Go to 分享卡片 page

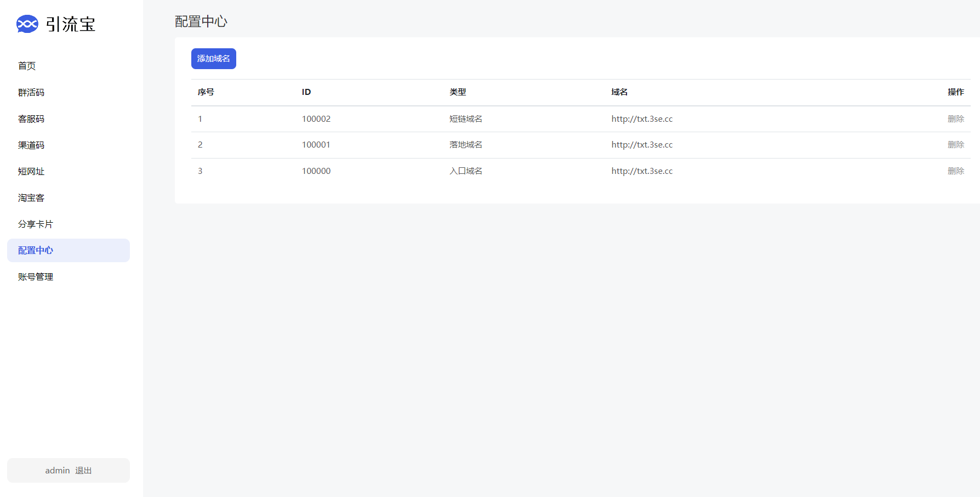coord(36,224)
